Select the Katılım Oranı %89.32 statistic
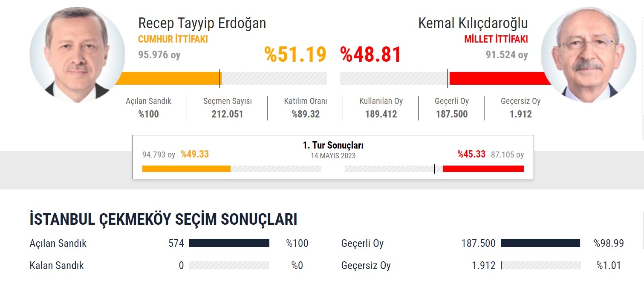Screen dimensions: 644x289 pos(306,108)
